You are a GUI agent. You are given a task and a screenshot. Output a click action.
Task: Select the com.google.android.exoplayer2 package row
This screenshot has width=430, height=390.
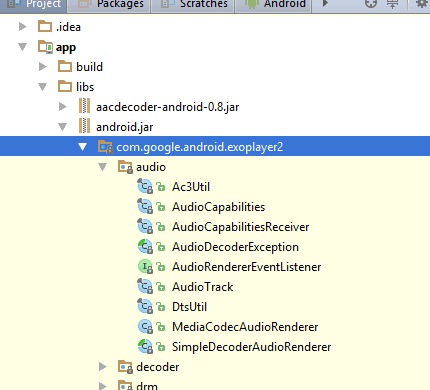pyautogui.click(x=215, y=147)
